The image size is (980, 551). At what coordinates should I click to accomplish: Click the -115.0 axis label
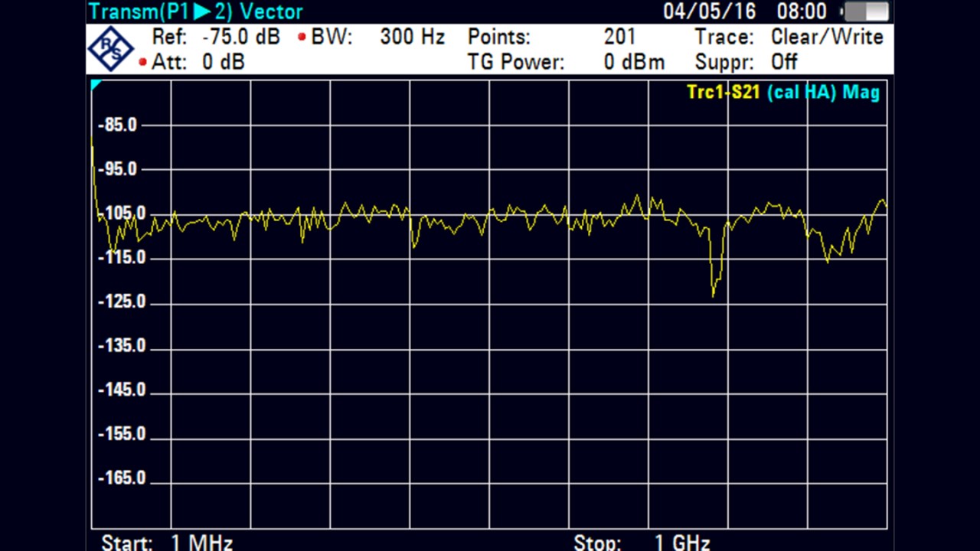(x=122, y=257)
